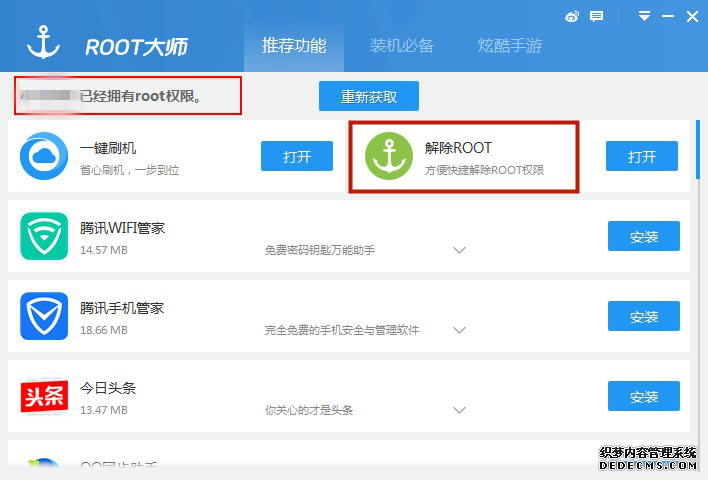Click the green 解除ROOT anchor icon
708x480 pixels.
pyautogui.click(x=389, y=156)
